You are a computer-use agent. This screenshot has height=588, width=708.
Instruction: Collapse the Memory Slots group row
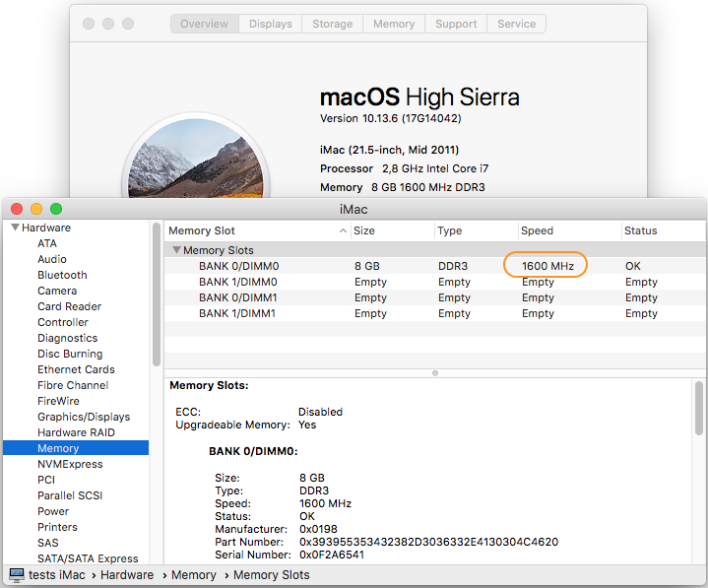click(x=176, y=250)
